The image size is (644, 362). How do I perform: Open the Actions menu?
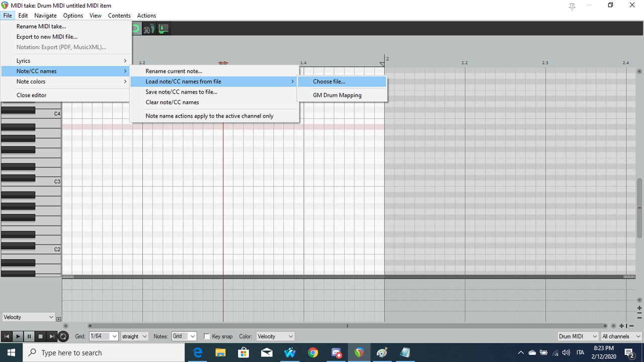pos(146,16)
